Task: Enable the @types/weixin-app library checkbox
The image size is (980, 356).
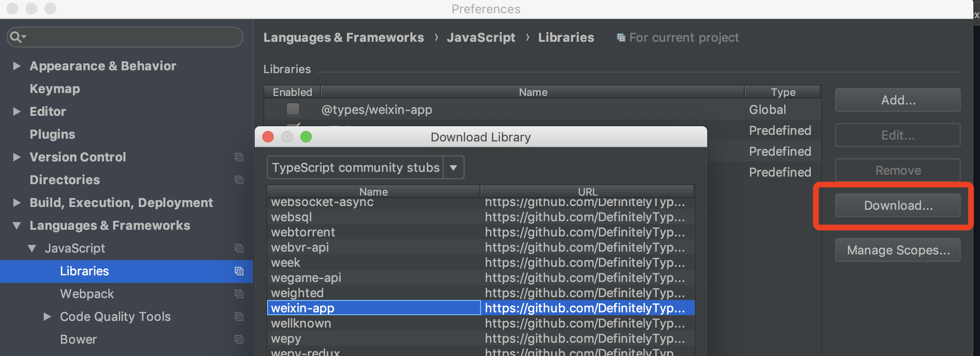Action: tap(293, 109)
